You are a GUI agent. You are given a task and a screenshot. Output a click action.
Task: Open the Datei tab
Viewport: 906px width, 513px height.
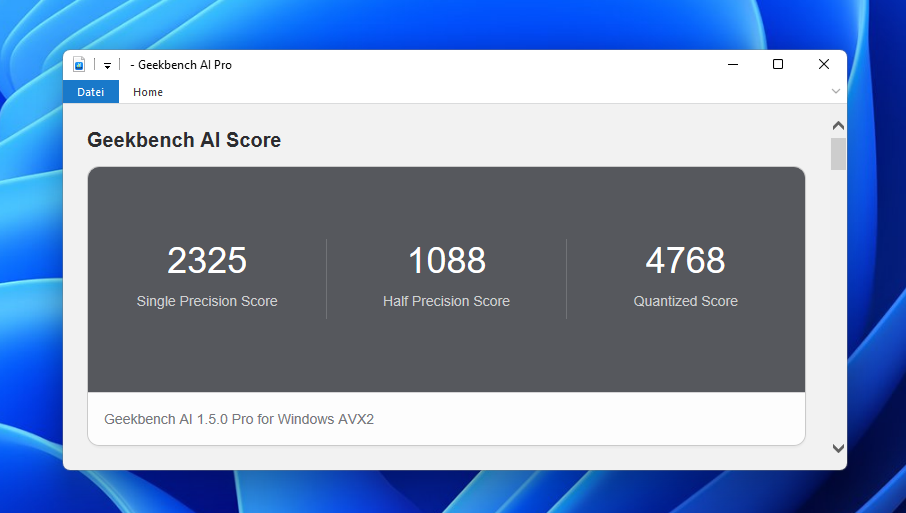coord(91,92)
